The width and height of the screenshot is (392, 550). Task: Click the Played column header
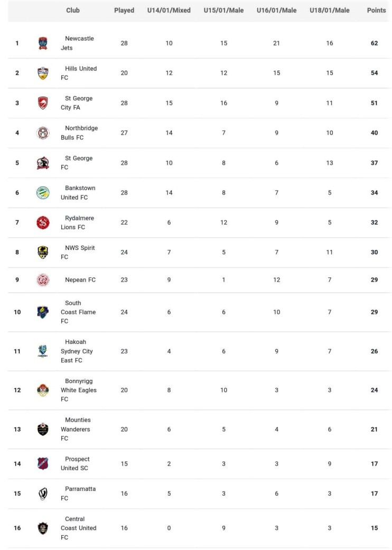124,11
